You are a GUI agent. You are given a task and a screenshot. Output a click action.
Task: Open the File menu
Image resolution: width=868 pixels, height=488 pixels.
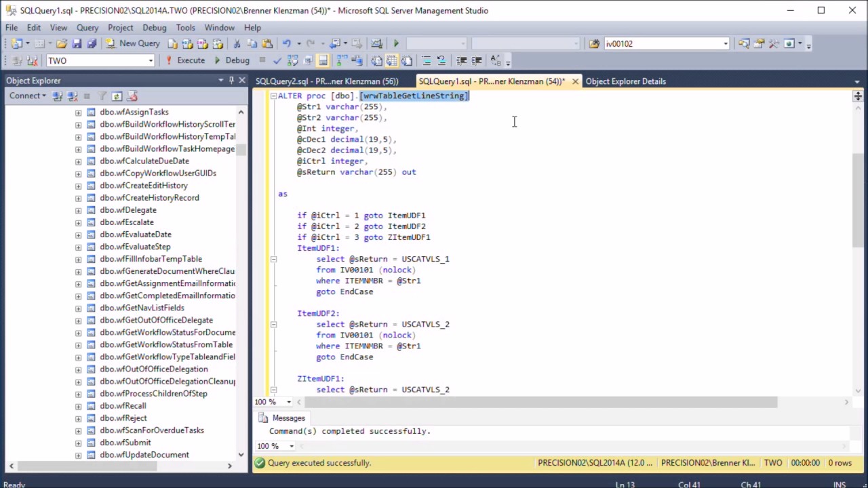click(x=12, y=28)
